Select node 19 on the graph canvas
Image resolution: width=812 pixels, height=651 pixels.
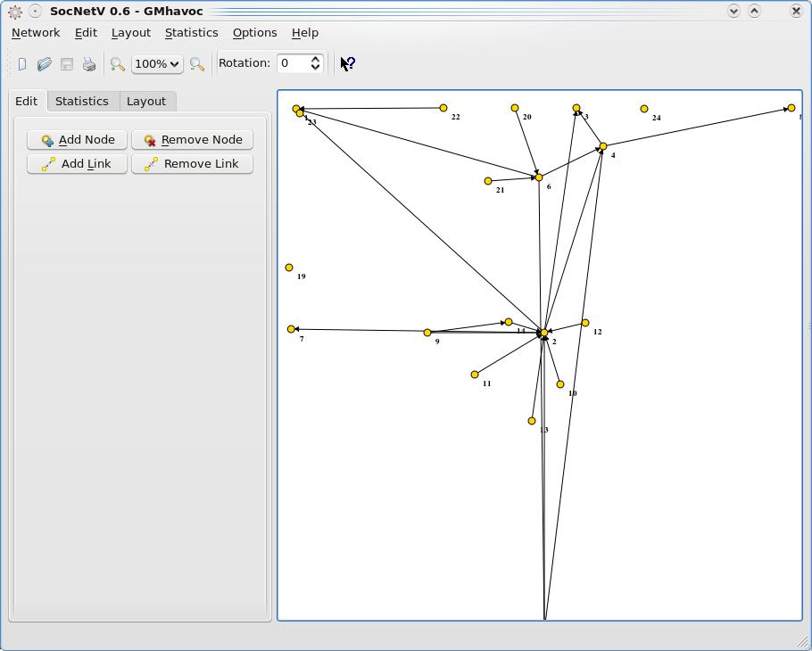coord(289,268)
